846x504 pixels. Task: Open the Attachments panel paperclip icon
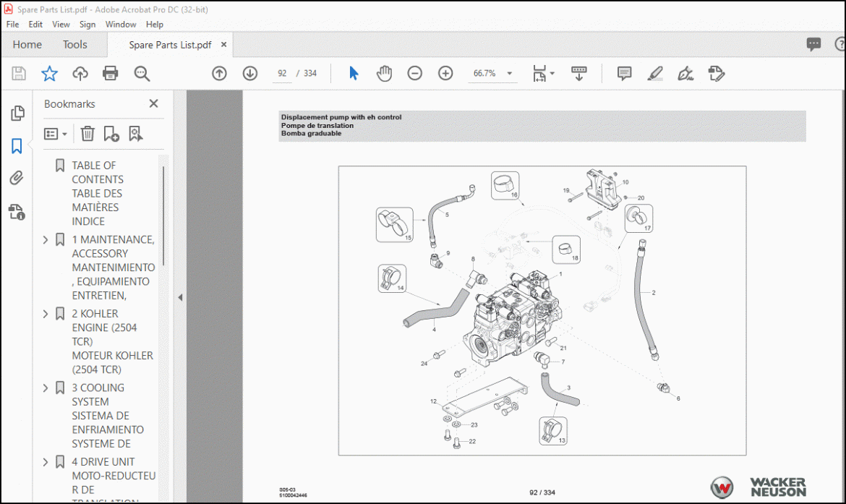click(17, 179)
